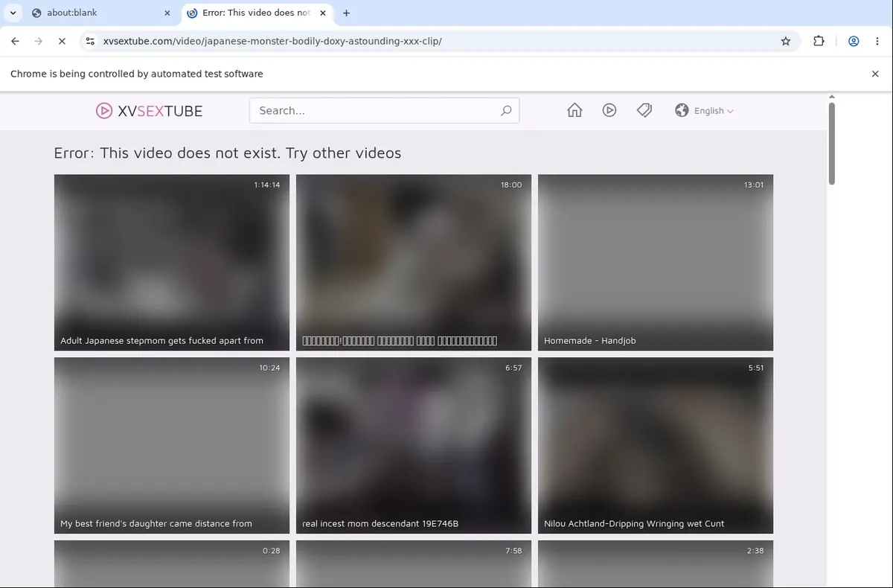Close the Error video tab
Image resolution: width=893 pixels, height=588 pixels.
(322, 13)
